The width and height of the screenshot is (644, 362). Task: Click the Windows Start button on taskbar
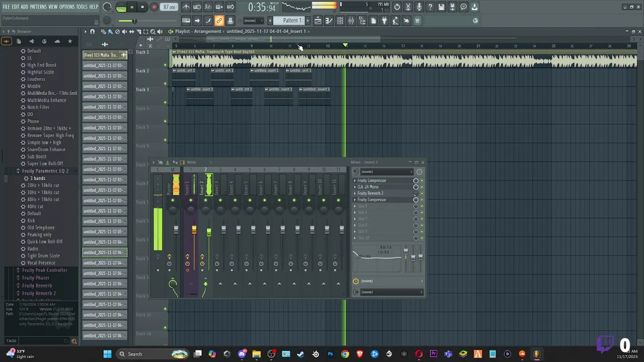coord(107,354)
